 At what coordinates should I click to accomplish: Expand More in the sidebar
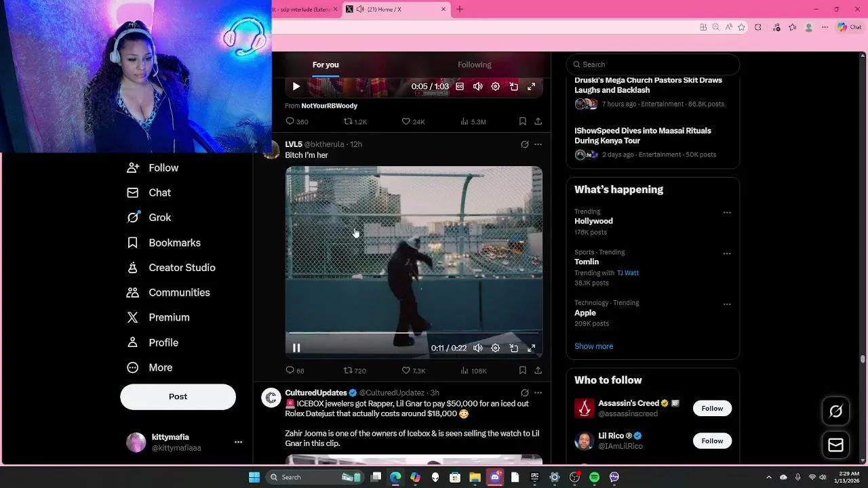click(x=150, y=367)
